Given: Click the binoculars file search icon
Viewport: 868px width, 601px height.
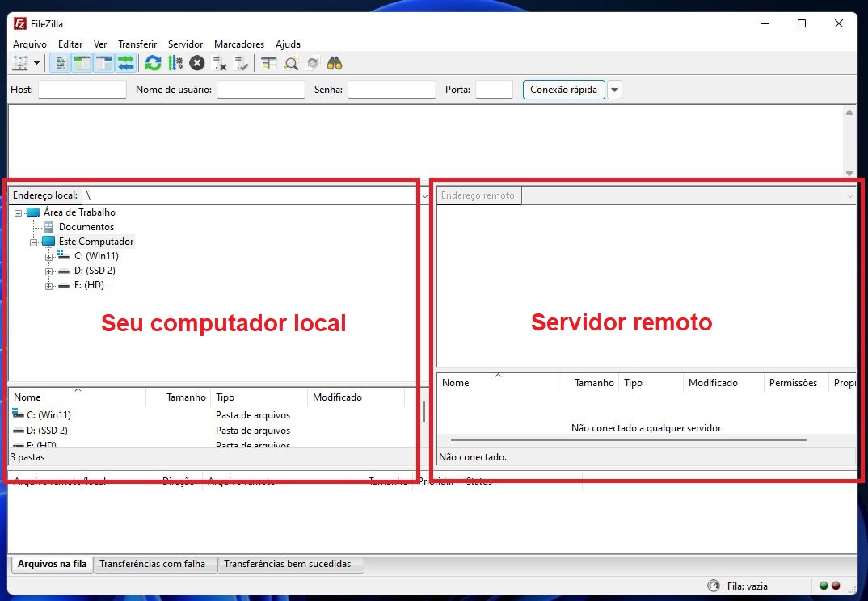Looking at the screenshot, I should click(335, 63).
